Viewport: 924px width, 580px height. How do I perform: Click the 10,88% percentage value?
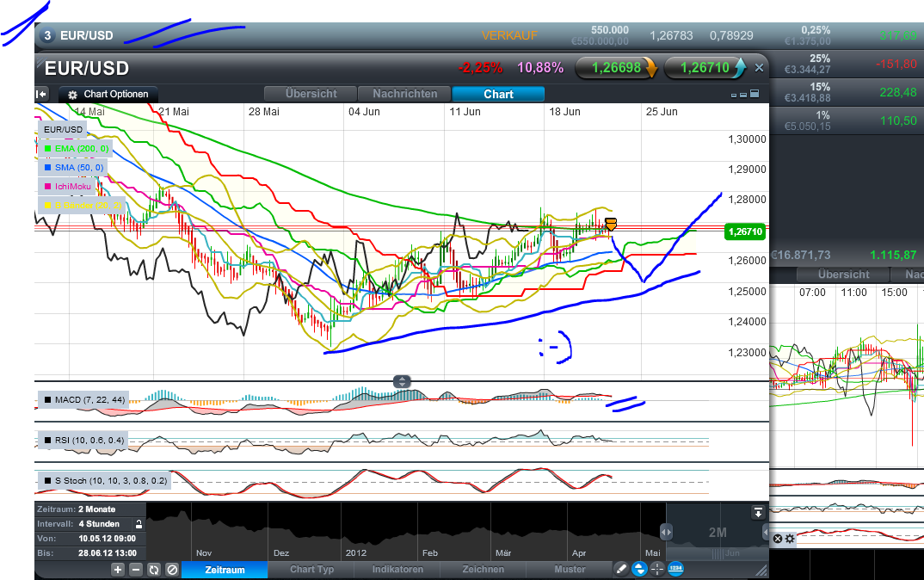pyautogui.click(x=540, y=68)
